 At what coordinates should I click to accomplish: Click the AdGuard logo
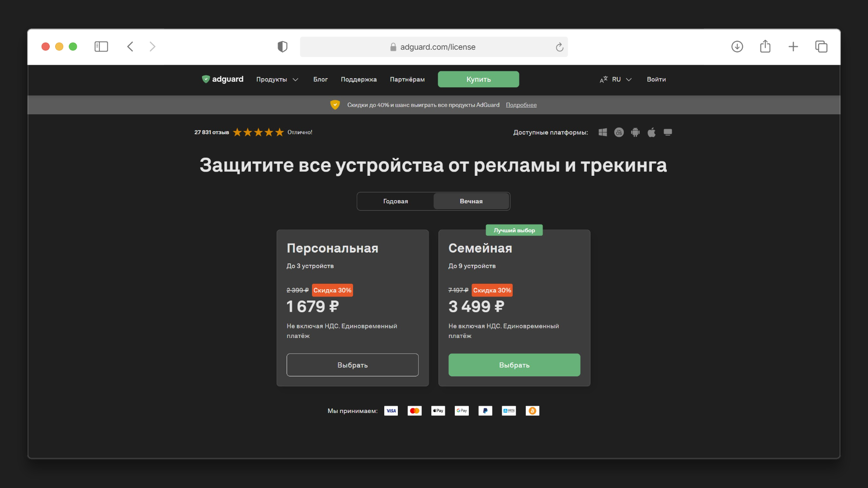(222, 79)
